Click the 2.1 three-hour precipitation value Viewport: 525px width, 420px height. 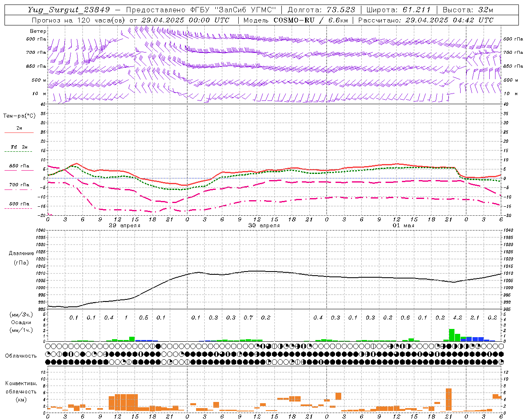pos(475,318)
